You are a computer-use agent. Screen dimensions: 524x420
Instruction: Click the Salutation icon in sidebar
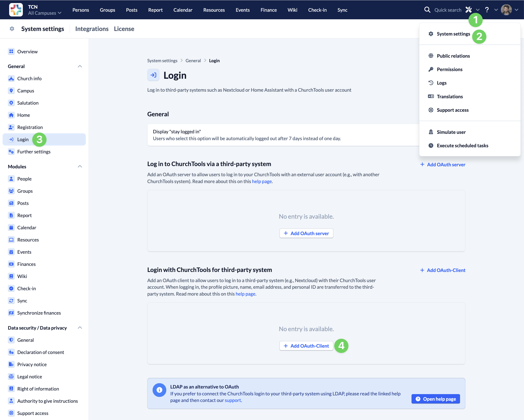pyautogui.click(x=11, y=103)
